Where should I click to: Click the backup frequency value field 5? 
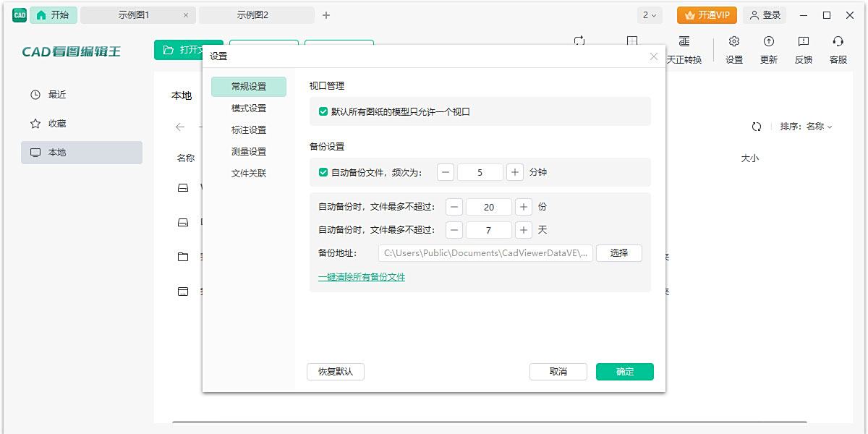click(x=480, y=172)
